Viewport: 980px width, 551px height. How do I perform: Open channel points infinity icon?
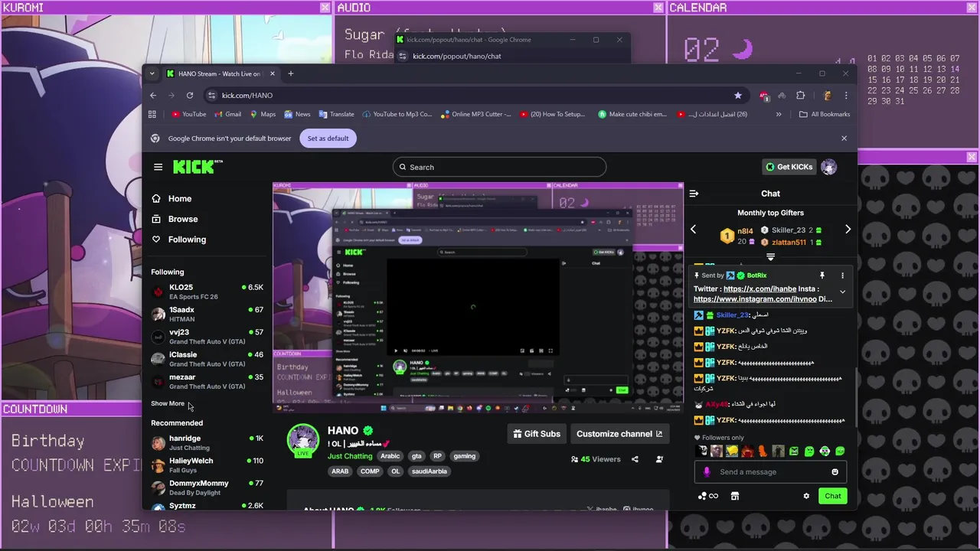[x=708, y=496]
